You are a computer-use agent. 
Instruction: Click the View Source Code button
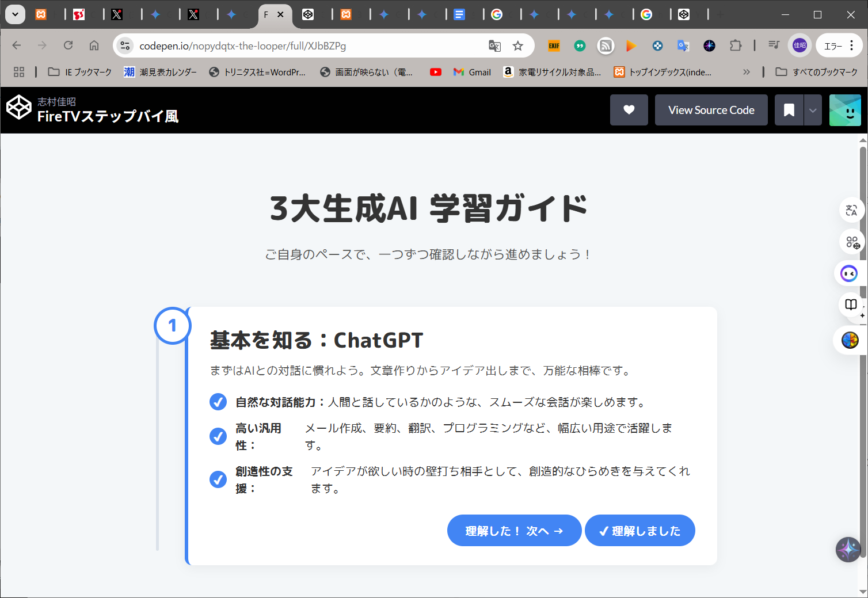point(711,110)
